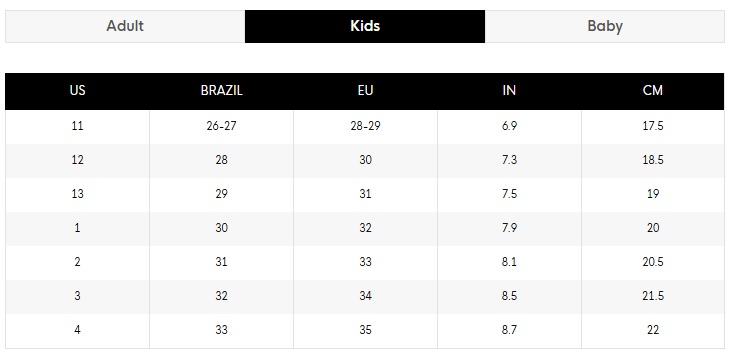Select the 21.5 cm cell
The width and height of the screenshot is (736, 363).
(x=653, y=296)
